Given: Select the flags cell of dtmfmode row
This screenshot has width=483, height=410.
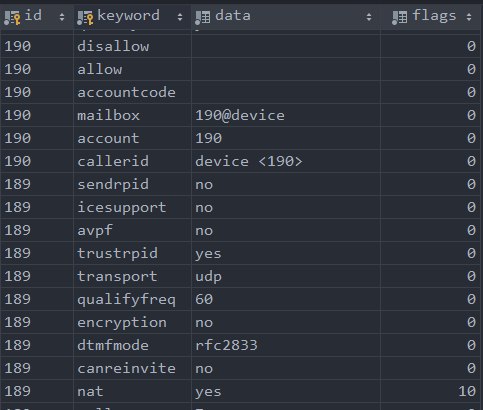Looking at the screenshot, I should coord(430,345).
